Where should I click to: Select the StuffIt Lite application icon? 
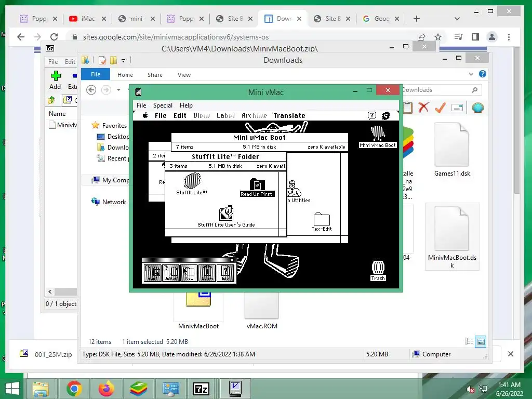pos(192,183)
